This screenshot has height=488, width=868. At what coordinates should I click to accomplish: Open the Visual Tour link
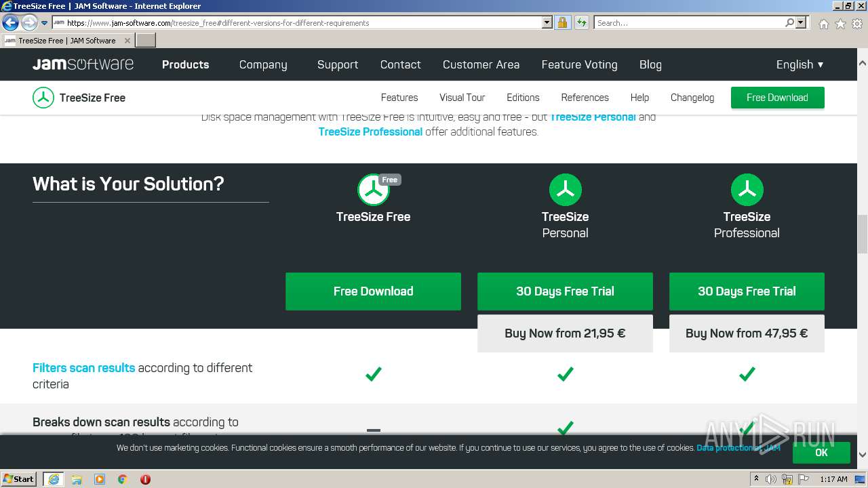(462, 98)
